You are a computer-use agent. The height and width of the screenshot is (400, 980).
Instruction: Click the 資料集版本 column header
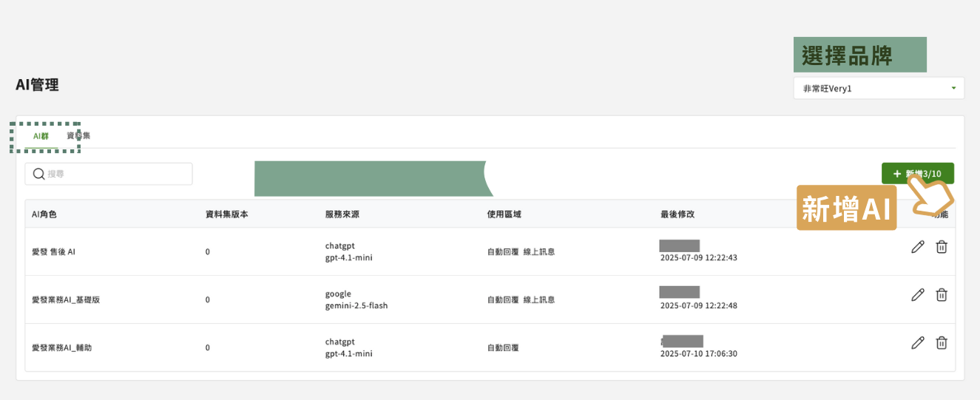[x=226, y=214]
